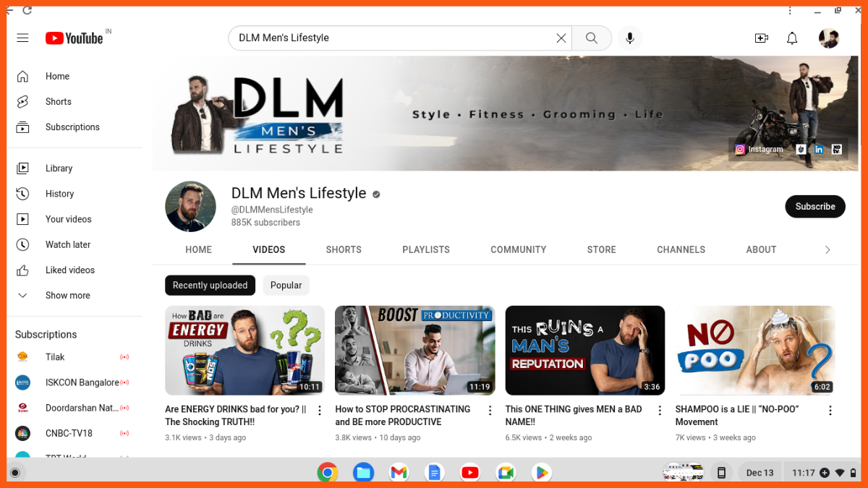Switch to the HOME channel tab
The height and width of the screenshot is (488, 868).
pos(198,249)
